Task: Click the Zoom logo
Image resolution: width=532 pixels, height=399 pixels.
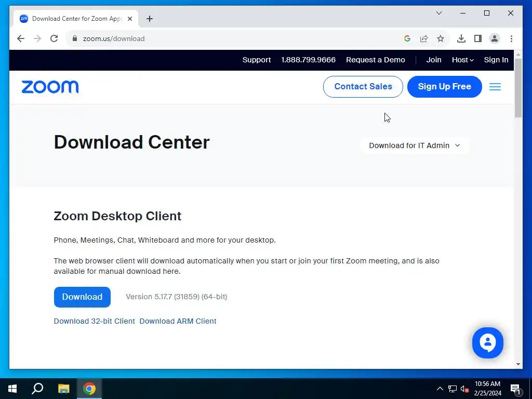Action: tap(50, 87)
